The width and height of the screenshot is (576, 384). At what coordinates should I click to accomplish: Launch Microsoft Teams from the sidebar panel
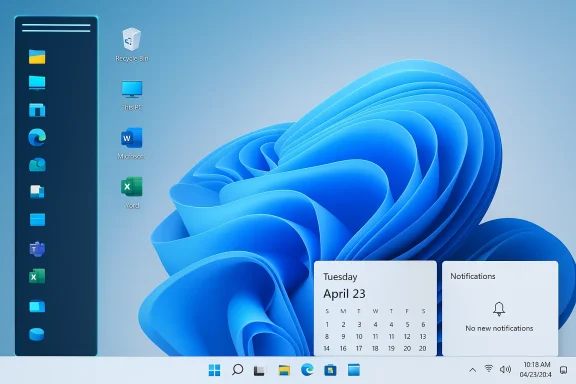click(x=37, y=249)
